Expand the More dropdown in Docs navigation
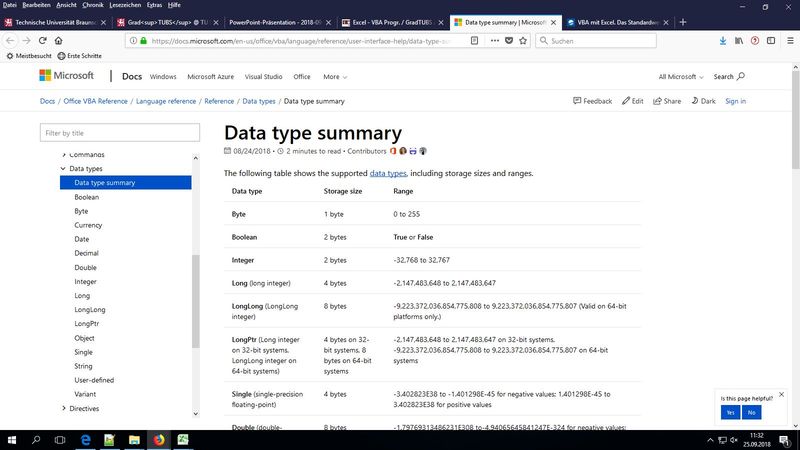This screenshot has width=800, height=450. pyautogui.click(x=335, y=76)
